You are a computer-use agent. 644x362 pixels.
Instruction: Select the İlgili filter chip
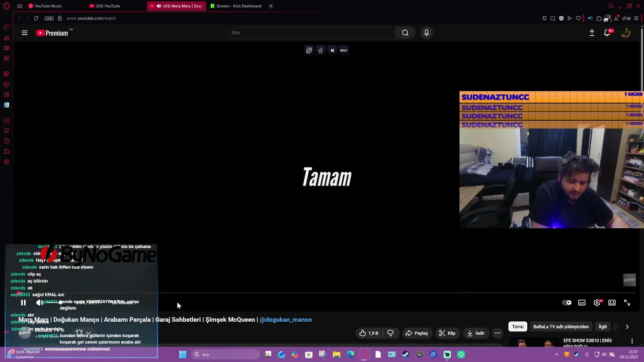[x=603, y=327]
